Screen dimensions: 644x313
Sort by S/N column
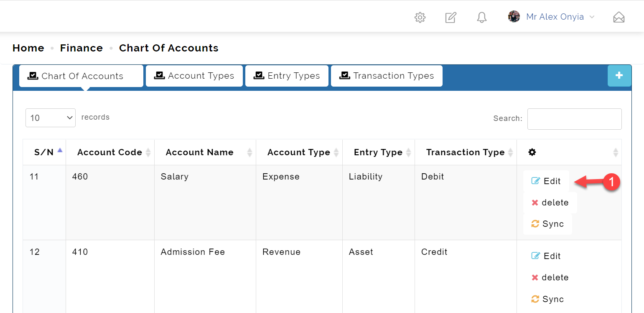click(44, 152)
